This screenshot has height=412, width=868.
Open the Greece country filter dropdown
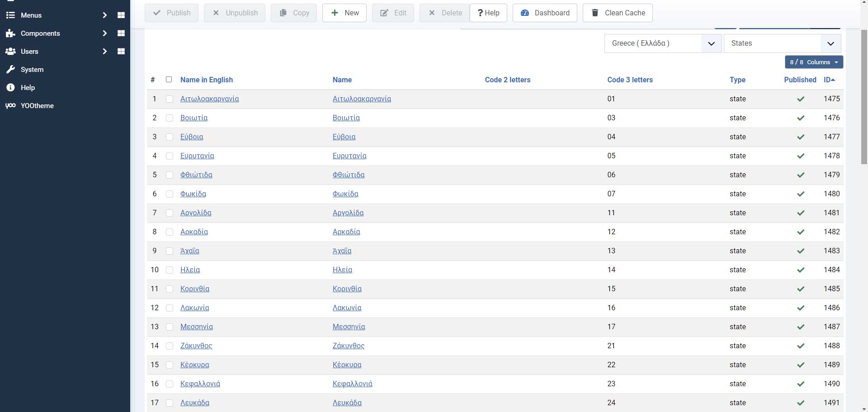[x=663, y=43]
